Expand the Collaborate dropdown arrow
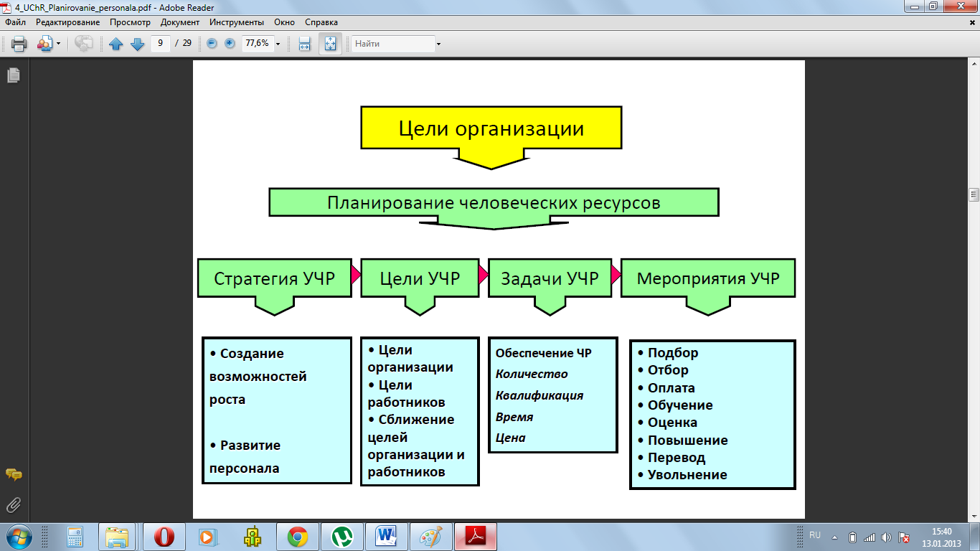The image size is (980, 551). (x=59, y=44)
